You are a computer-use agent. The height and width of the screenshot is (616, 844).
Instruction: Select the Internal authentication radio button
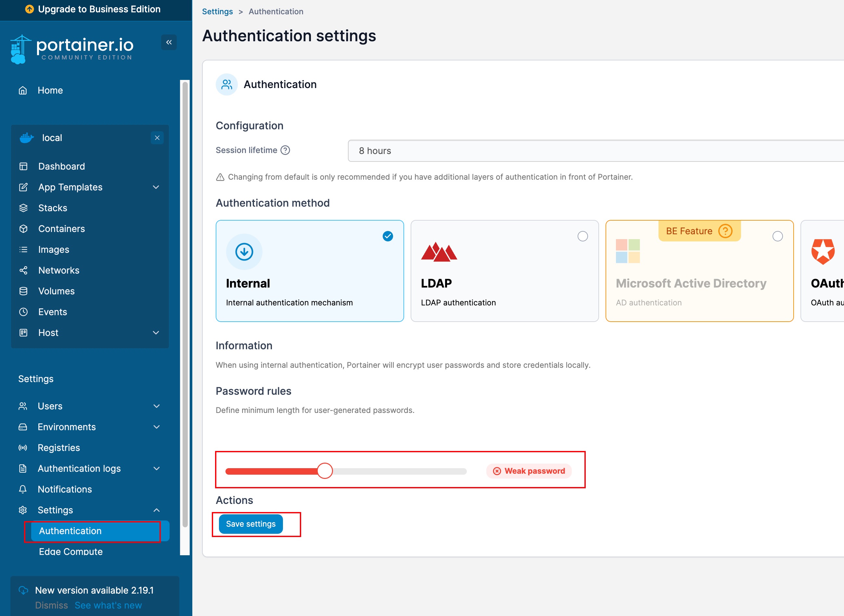388,236
